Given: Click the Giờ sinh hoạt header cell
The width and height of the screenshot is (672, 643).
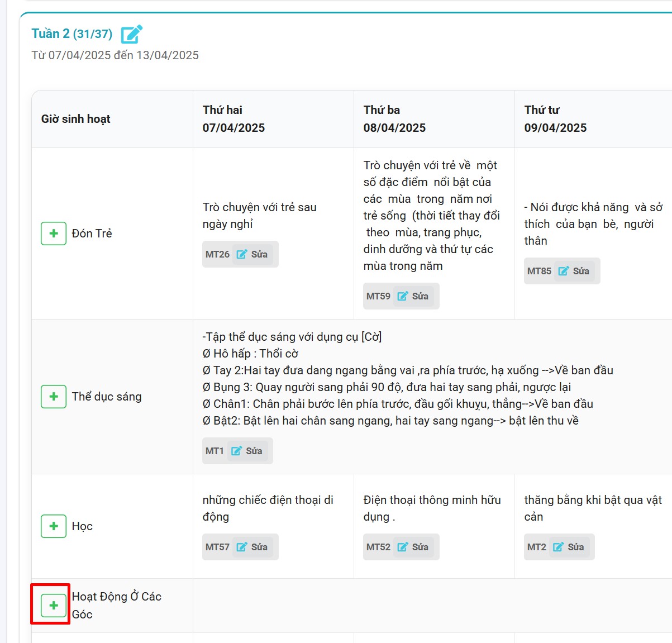Looking at the screenshot, I should 76,119.
